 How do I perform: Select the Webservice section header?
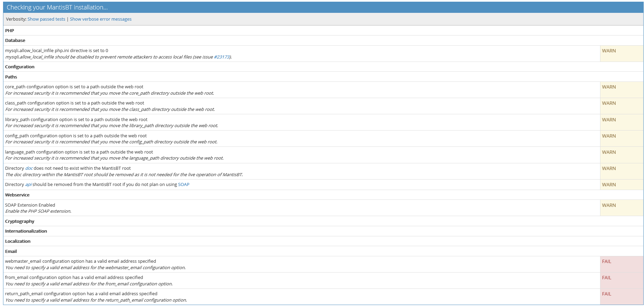click(x=17, y=195)
